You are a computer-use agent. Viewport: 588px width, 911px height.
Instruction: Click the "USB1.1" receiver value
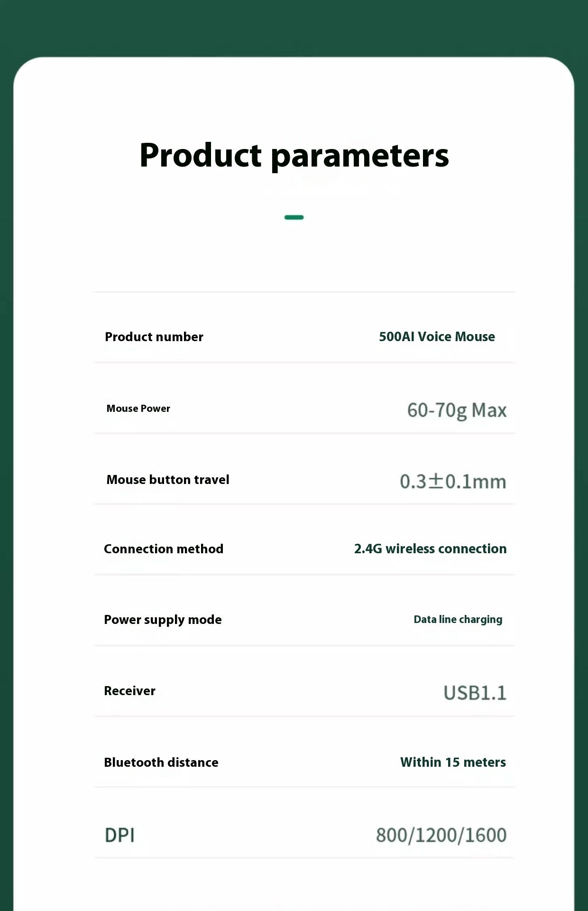pyautogui.click(x=475, y=693)
